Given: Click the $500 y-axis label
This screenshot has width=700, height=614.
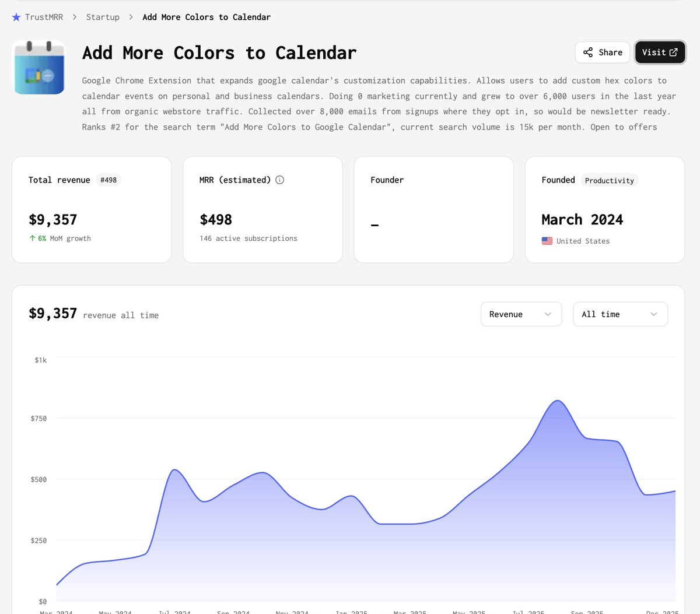Looking at the screenshot, I should (x=38, y=479).
